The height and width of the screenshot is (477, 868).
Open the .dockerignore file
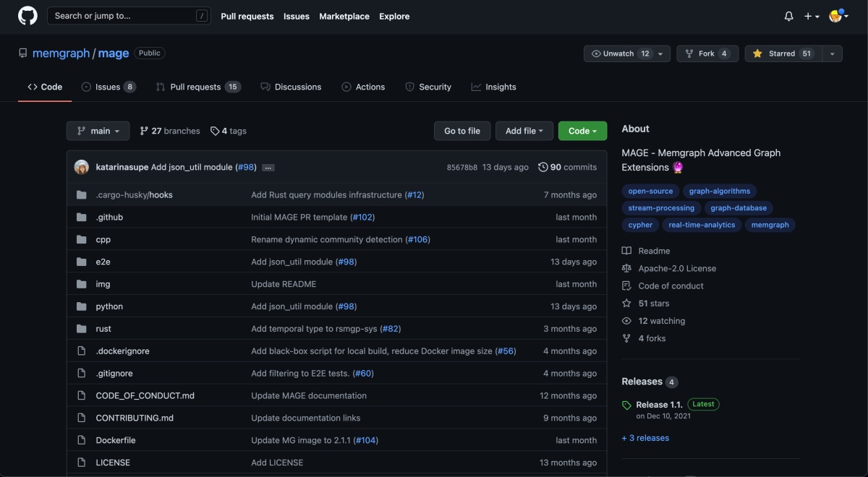pyautogui.click(x=122, y=351)
